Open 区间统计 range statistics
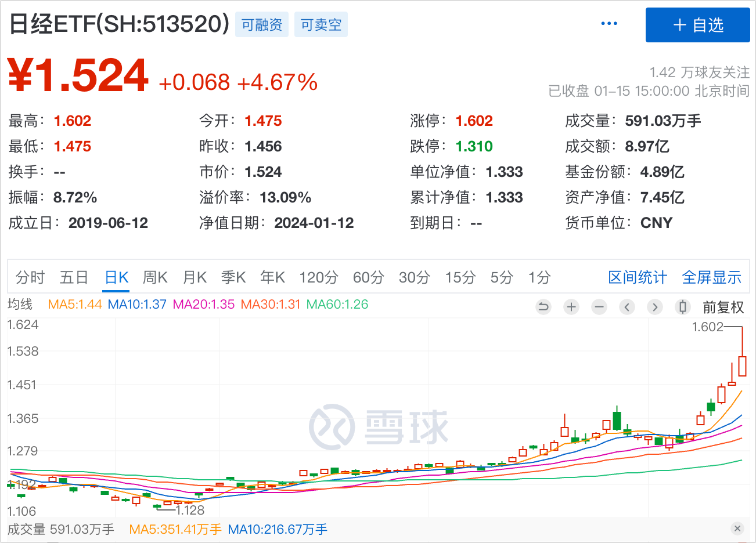756x543 pixels. pos(638,277)
